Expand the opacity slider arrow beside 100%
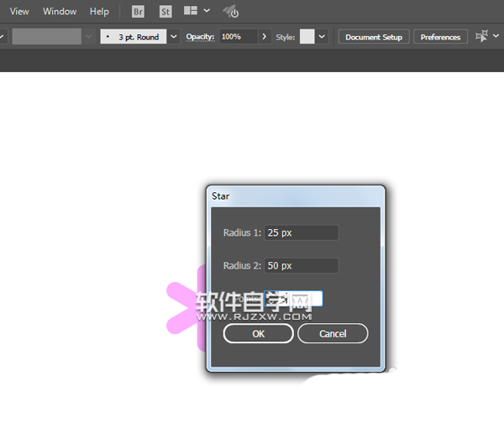This screenshot has height=433, width=504. pos(265,37)
